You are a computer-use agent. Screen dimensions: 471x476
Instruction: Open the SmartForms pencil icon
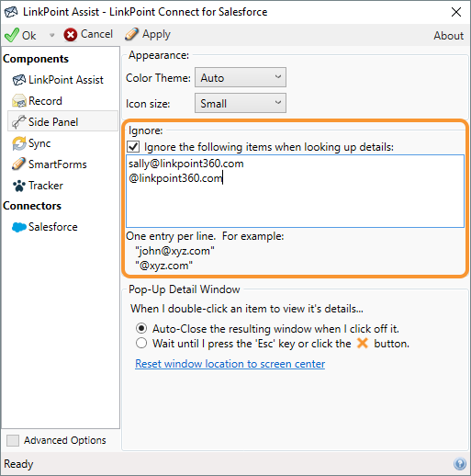[18, 164]
